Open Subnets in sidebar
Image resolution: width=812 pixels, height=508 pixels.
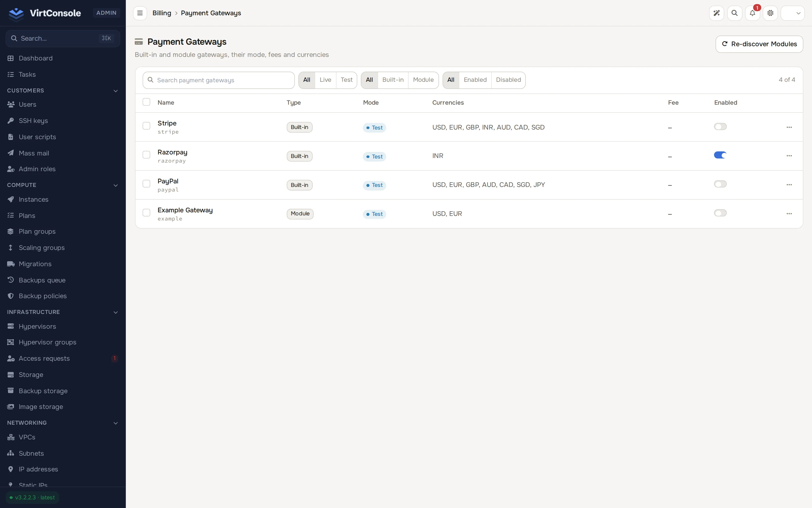tap(63, 453)
